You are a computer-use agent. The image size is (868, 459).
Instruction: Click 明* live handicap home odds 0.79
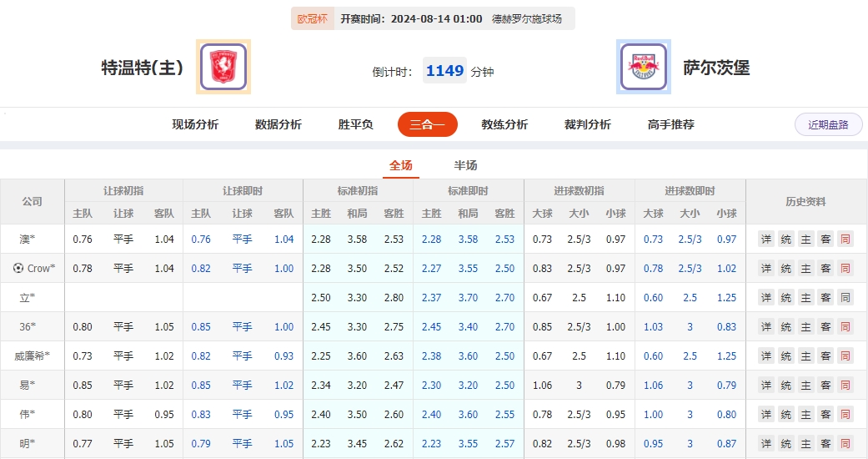(201, 443)
